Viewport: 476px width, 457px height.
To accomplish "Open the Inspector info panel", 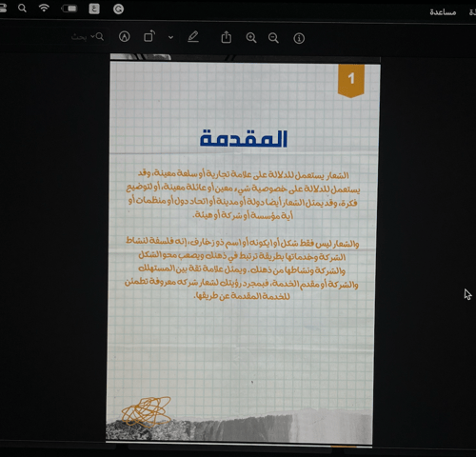I will (x=299, y=38).
